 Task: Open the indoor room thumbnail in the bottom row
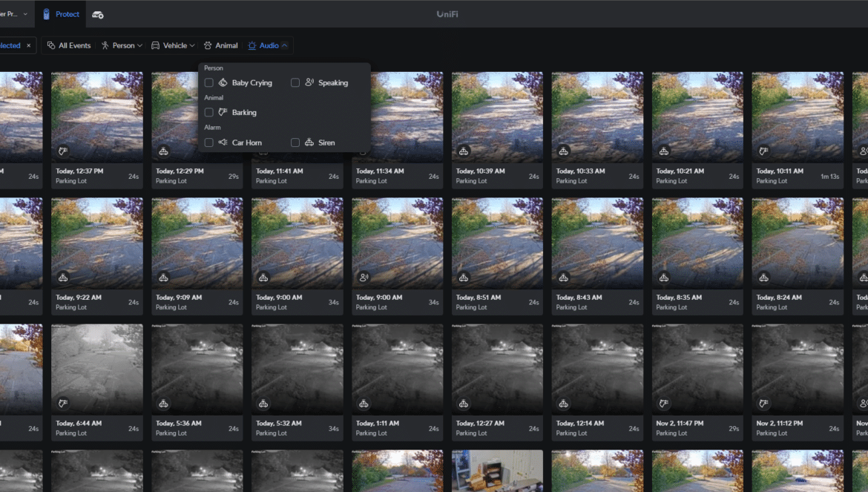pos(497,471)
